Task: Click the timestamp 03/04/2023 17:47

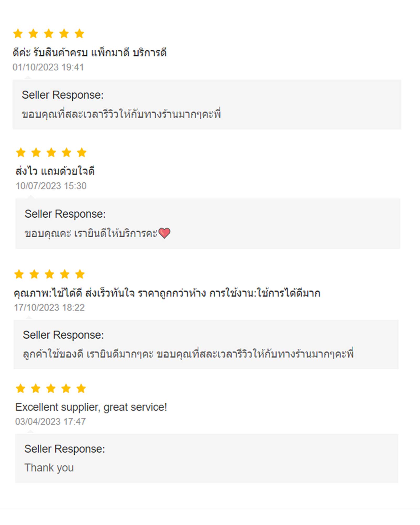Action: click(50, 421)
